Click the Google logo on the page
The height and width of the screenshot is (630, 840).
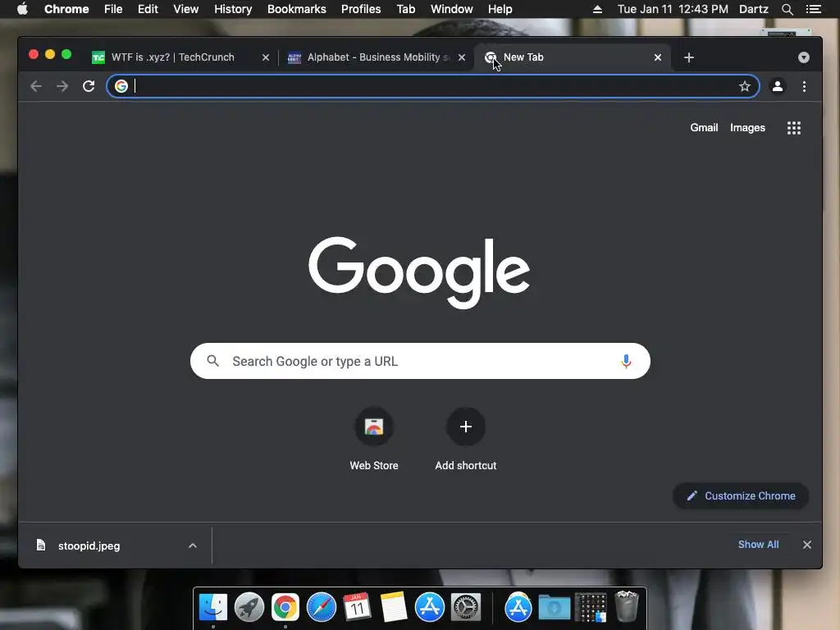click(x=419, y=272)
